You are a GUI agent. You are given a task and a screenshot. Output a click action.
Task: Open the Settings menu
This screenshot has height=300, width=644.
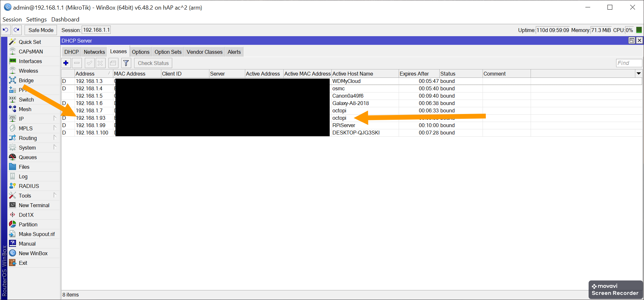tap(37, 20)
